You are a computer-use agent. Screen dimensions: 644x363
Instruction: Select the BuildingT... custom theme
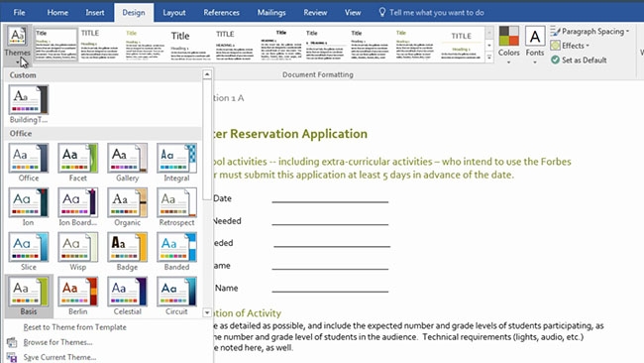[29, 104]
